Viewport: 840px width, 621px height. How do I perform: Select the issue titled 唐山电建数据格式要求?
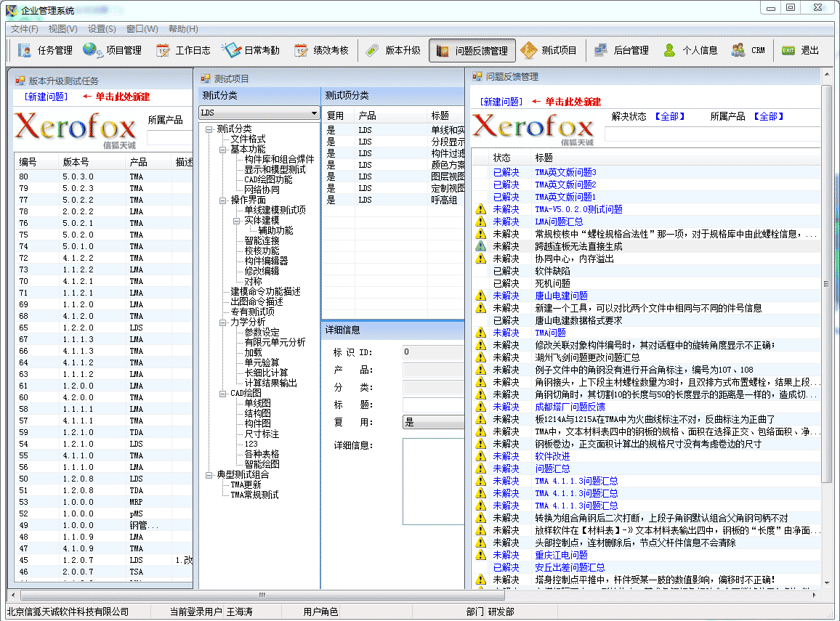point(578,321)
